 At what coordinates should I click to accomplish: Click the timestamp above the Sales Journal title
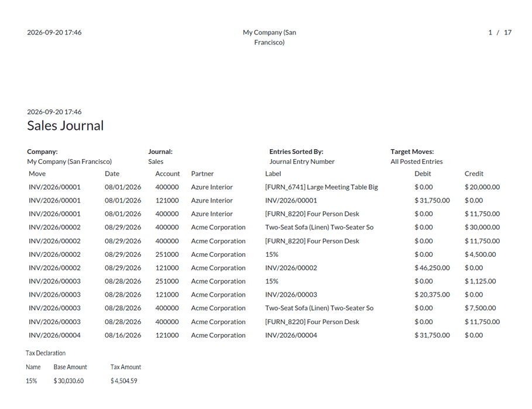54,112
